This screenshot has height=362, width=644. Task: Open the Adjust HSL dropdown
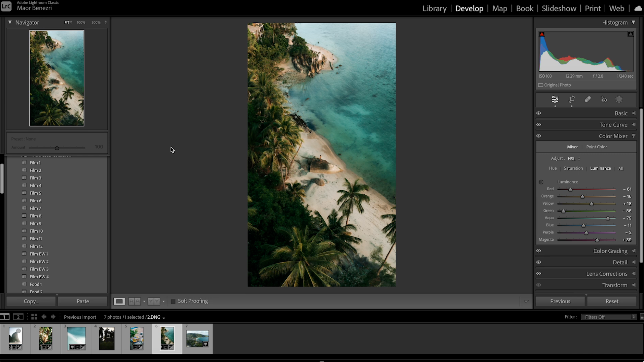pos(574,158)
